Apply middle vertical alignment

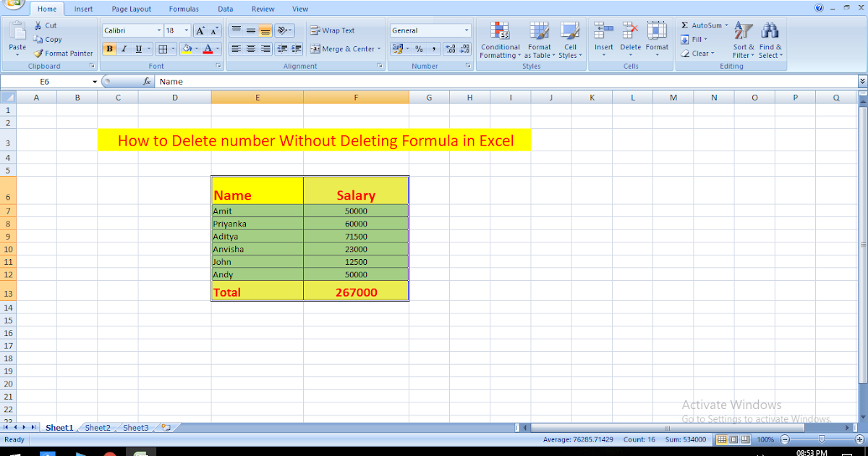point(250,30)
